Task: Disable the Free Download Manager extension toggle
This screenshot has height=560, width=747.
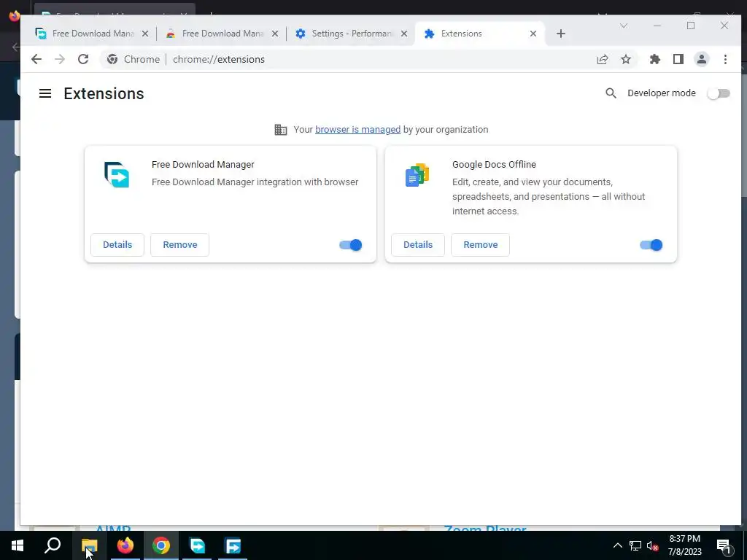Action: point(351,245)
